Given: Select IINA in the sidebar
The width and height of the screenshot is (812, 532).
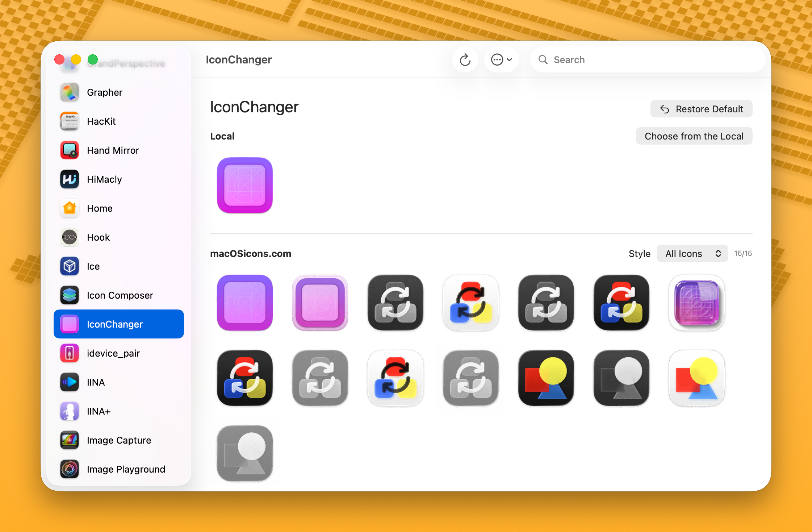Looking at the screenshot, I should pos(95,382).
